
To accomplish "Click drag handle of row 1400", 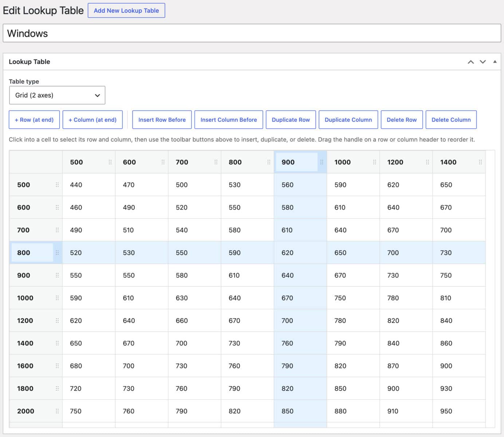I will pos(57,343).
